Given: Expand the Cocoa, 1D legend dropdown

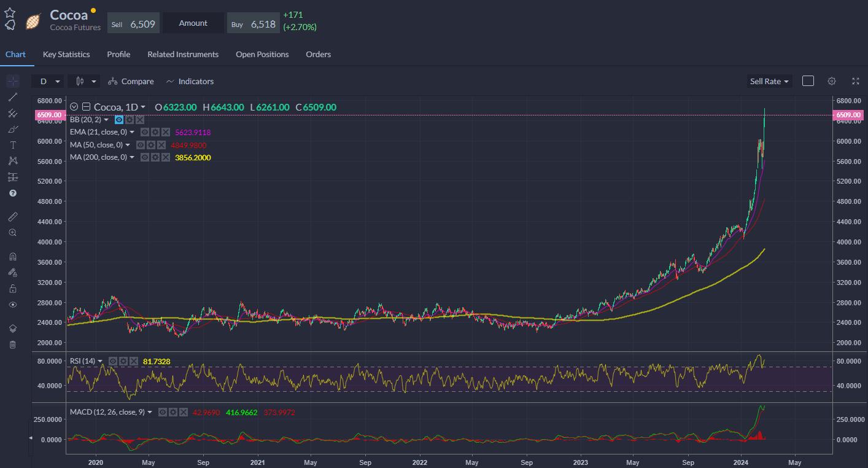Looking at the screenshot, I should click(x=143, y=107).
